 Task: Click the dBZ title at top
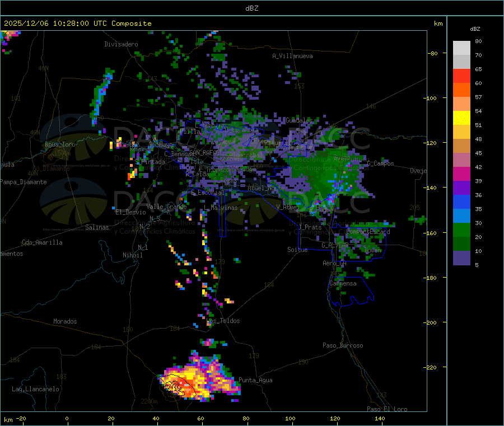pos(251,8)
